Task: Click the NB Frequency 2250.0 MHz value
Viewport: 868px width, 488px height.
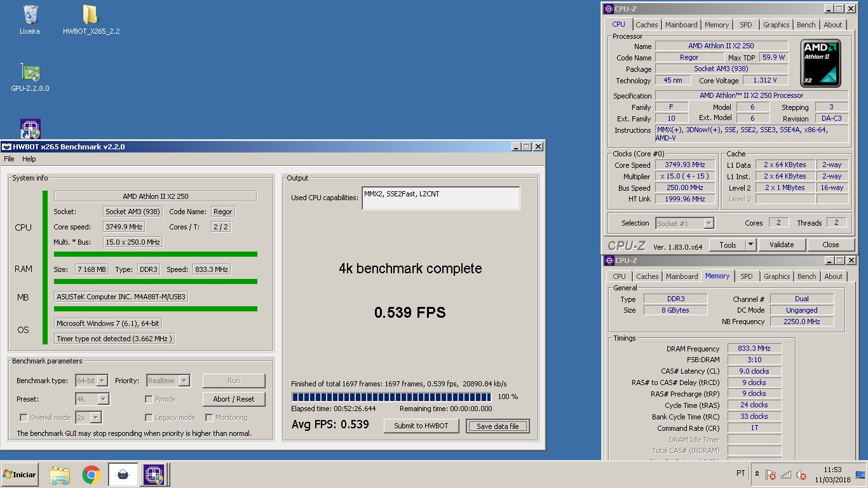Action: click(802, 322)
